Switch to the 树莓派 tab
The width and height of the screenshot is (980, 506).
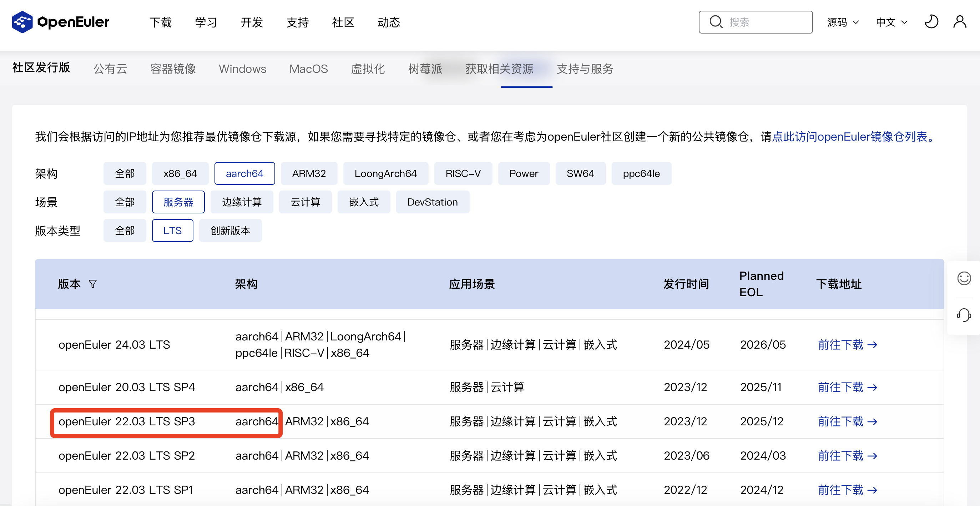point(425,69)
